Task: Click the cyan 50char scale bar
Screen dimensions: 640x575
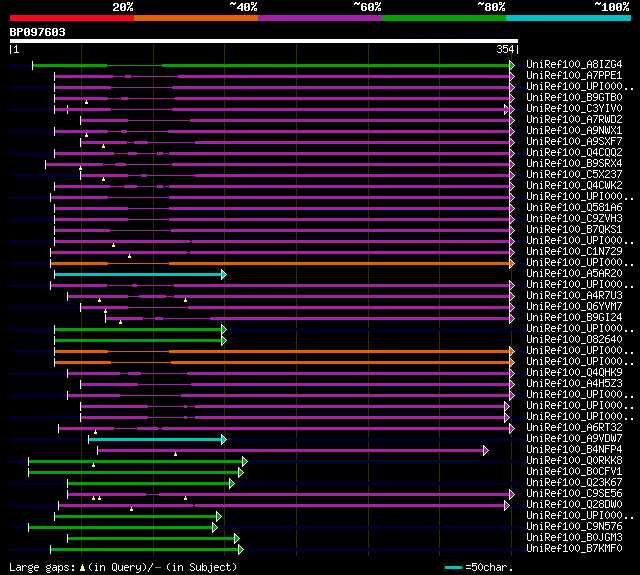Action: [453, 567]
